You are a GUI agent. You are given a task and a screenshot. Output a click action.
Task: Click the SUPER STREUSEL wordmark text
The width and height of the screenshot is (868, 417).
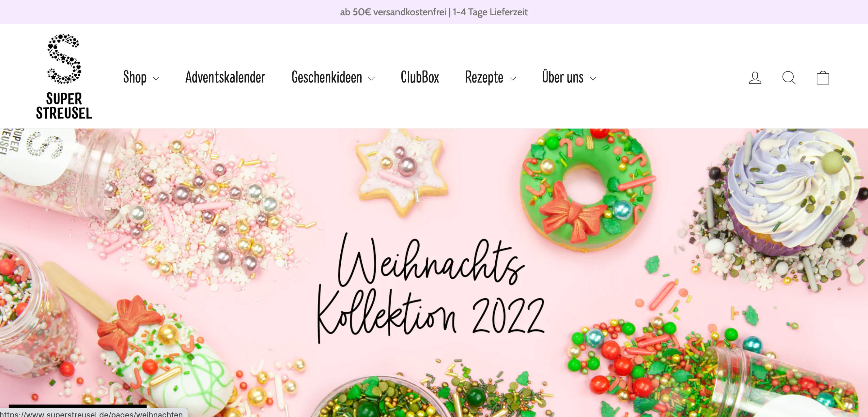[x=64, y=106]
